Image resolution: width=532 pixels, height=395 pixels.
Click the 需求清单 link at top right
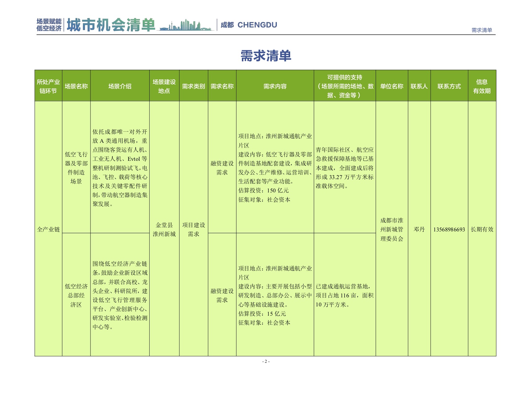482,30
